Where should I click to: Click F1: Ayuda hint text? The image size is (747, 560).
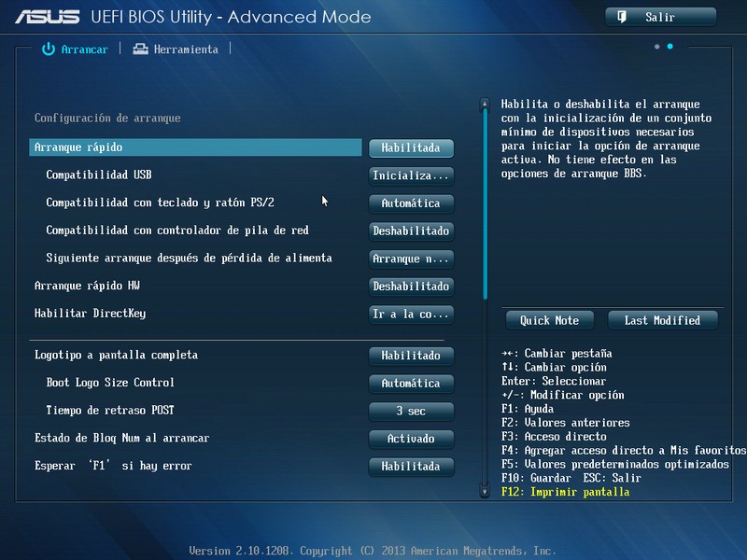point(528,409)
